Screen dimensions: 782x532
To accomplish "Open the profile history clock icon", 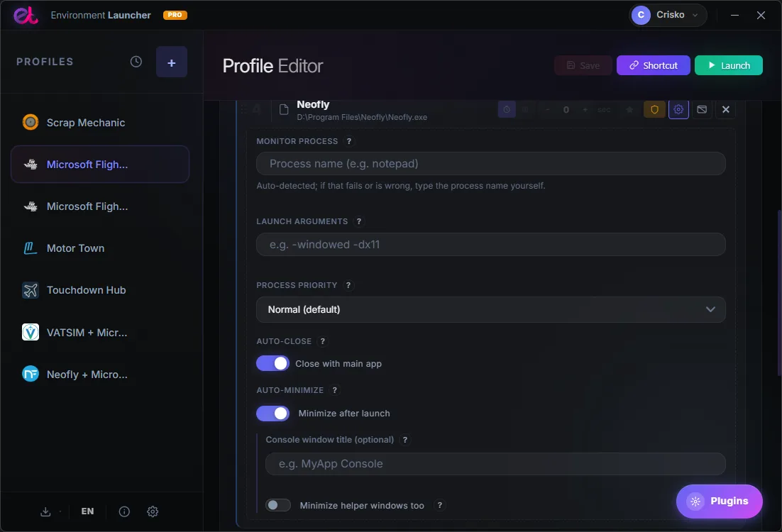I will pyautogui.click(x=136, y=62).
